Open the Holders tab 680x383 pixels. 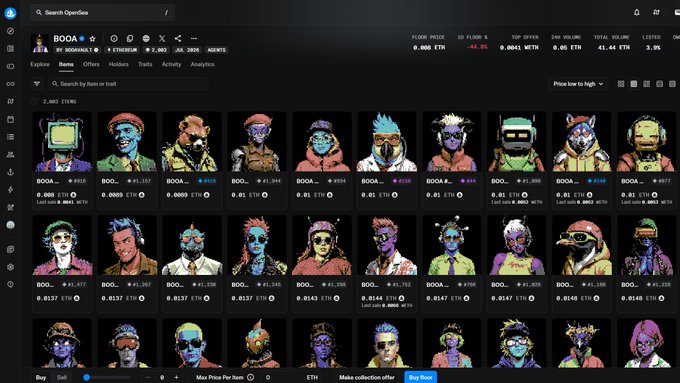click(x=118, y=64)
